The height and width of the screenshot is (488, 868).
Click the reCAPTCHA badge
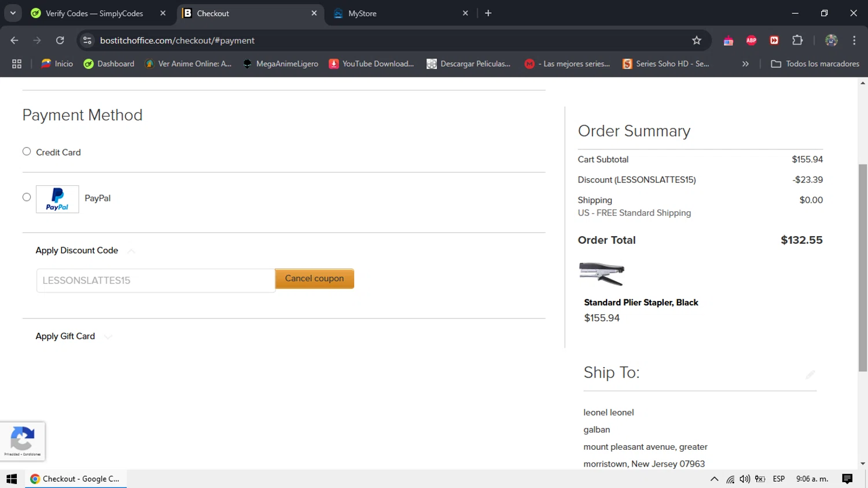click(x=23, y=442)
